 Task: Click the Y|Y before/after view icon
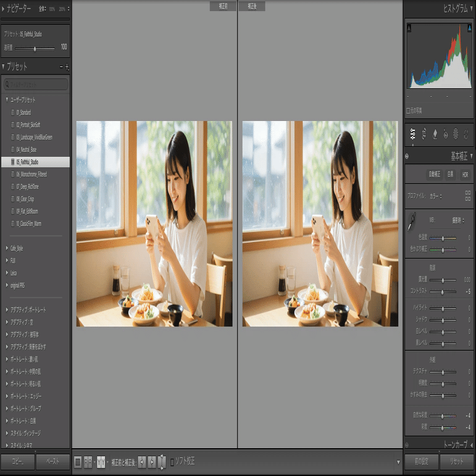101,462
